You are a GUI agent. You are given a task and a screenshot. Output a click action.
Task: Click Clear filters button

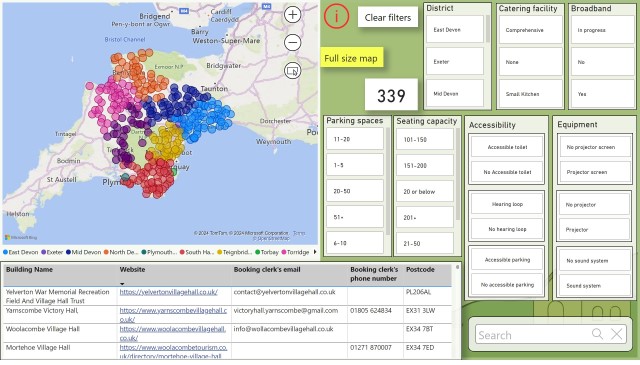pyautogui.click(x=388, y=18)
